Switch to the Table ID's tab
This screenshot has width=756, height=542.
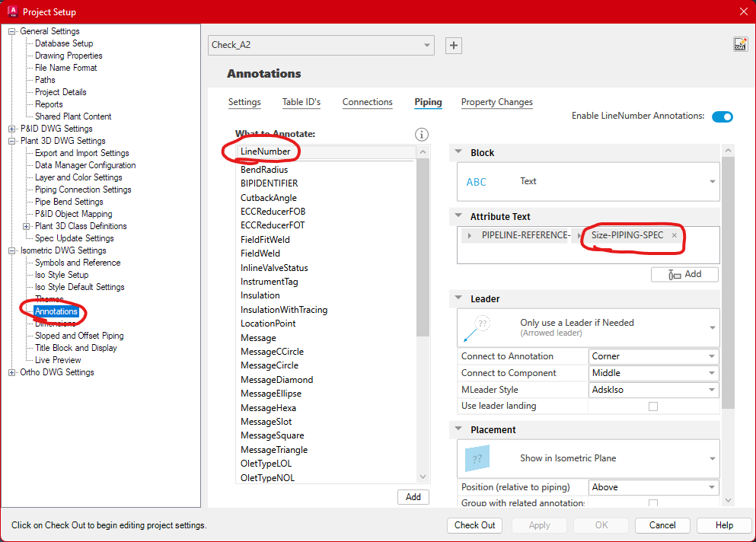(x=301, y=101)
